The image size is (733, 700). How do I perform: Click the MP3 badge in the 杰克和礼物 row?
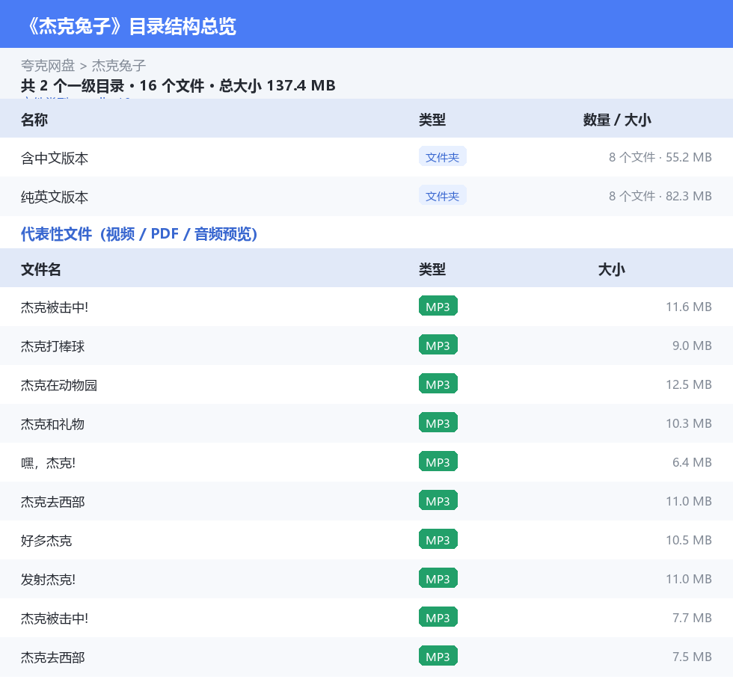438,423
